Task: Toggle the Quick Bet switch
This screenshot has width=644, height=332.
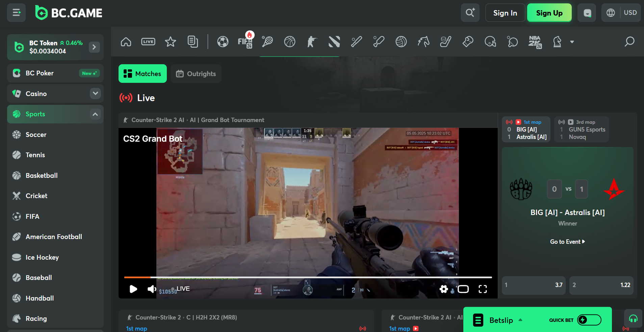Action: click(589, 320)
